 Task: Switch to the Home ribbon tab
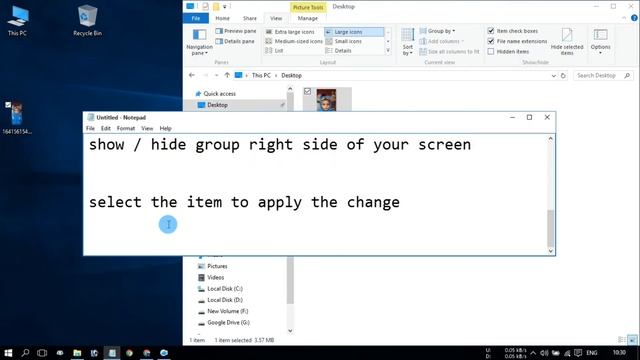pyautogui.click(x=222, y=18)
